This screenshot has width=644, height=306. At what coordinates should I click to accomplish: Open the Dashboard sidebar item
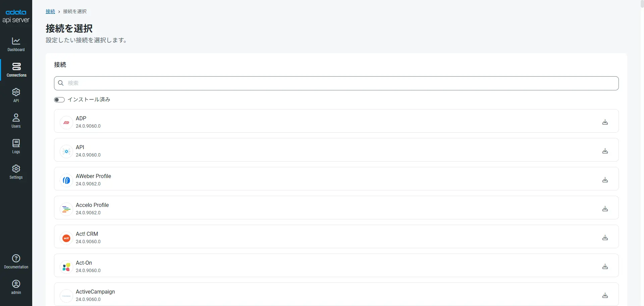[16, 45]
